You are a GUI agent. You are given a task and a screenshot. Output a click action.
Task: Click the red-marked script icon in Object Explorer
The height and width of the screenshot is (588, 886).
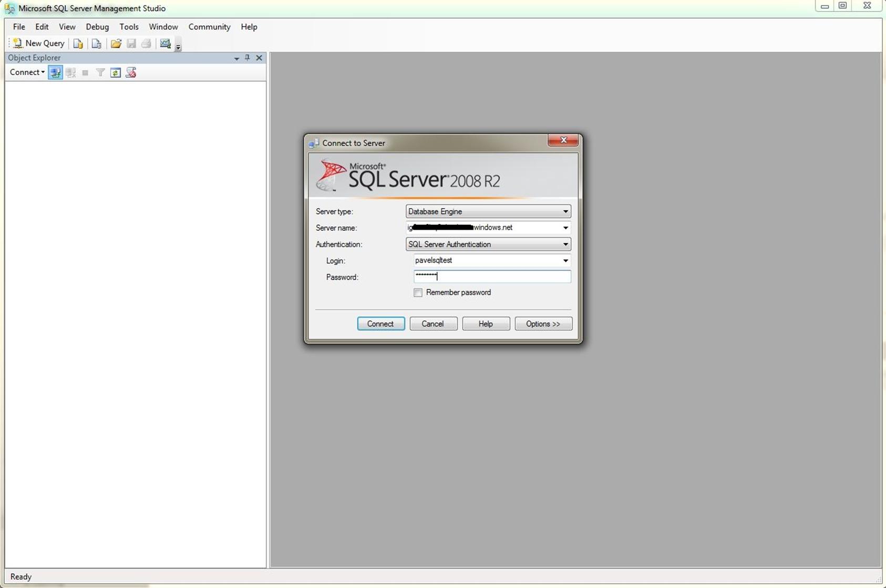click(x=131, y=73)
